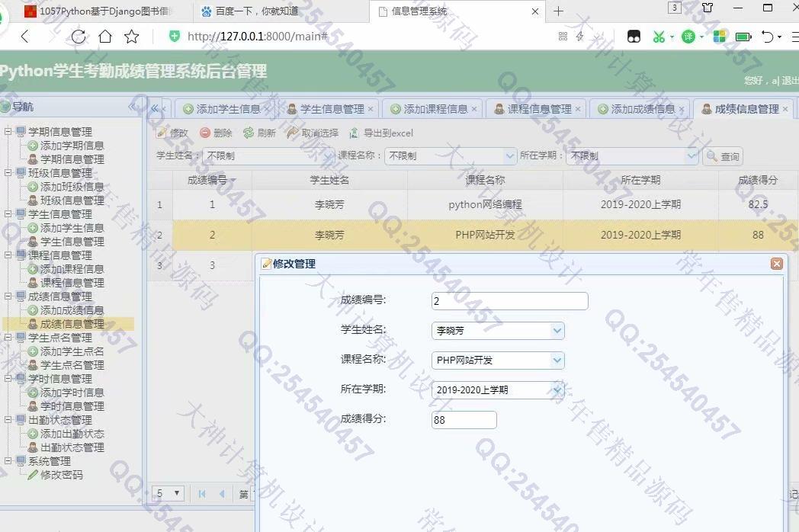Open 课程名称 combo in the edit dialog
Screen dimensions: 799x532
click(557, 361)
